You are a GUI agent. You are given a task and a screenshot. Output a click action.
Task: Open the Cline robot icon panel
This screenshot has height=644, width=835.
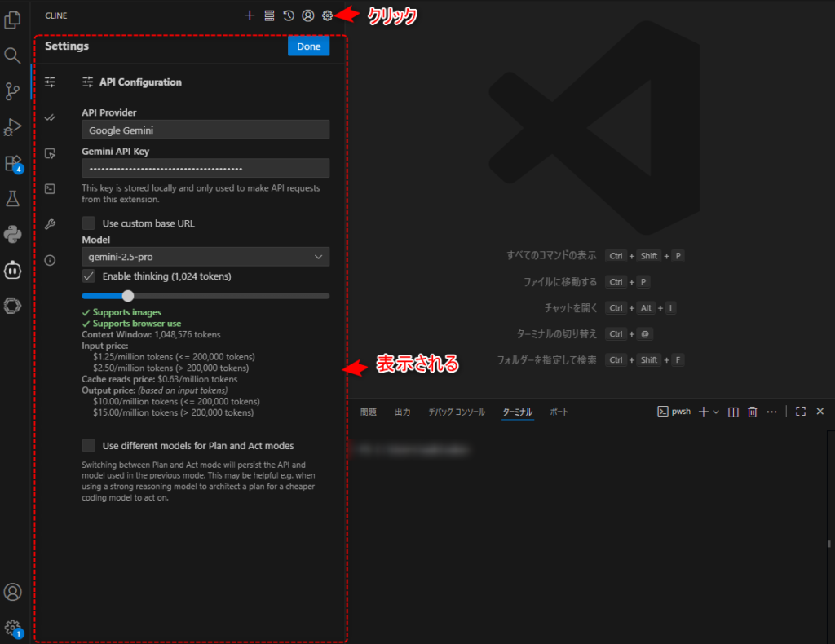click(12, 269)
